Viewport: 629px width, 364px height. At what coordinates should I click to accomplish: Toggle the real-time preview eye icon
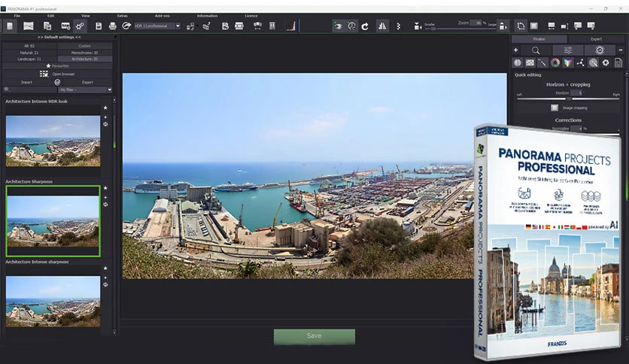(x=339, y=26)
